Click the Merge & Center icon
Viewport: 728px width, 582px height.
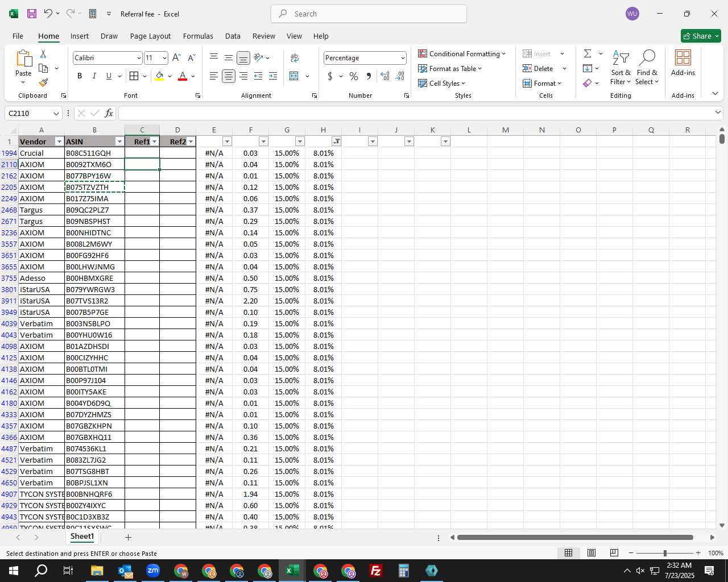click(294, 76)
